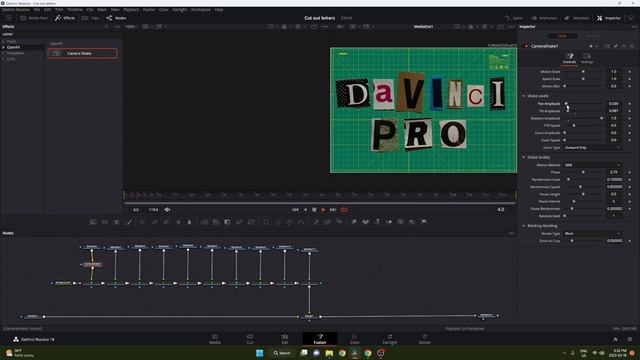Open the Metadata panel button
640x360 pixels.
click(x=577, y=18)
